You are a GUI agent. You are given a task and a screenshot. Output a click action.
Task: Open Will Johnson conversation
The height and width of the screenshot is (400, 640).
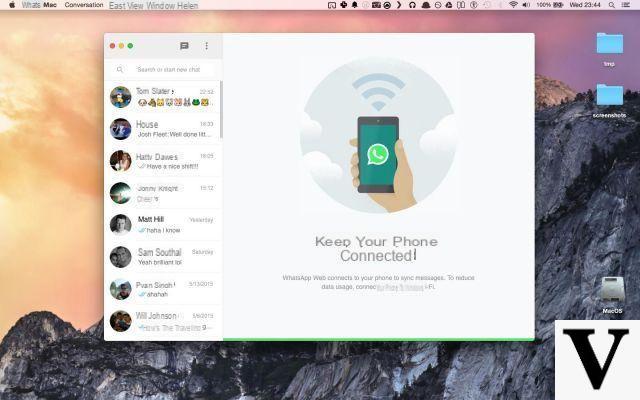coord(163,321)
